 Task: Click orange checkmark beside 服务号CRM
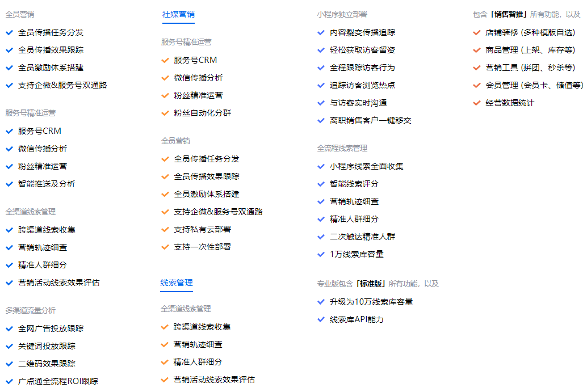click(165, 60)
